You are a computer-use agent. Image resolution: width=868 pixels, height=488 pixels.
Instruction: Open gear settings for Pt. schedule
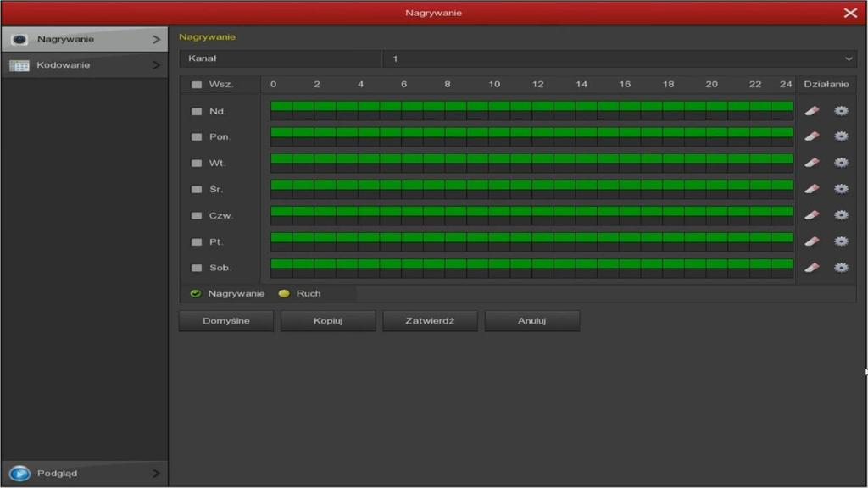(x=841, y=241)
